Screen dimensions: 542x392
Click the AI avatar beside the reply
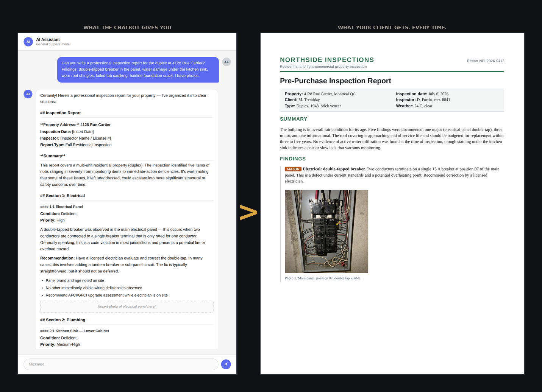(28, 94)
